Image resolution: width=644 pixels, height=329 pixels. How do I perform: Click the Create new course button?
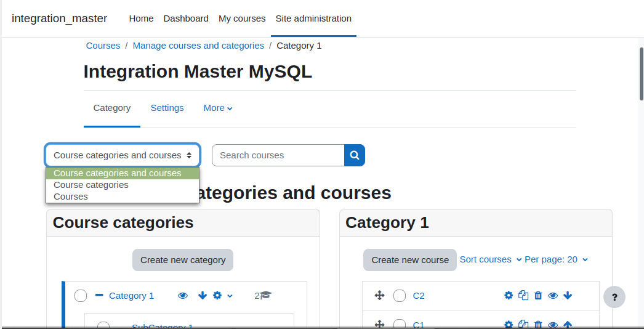pyautogui.click(x=410, y=260)
